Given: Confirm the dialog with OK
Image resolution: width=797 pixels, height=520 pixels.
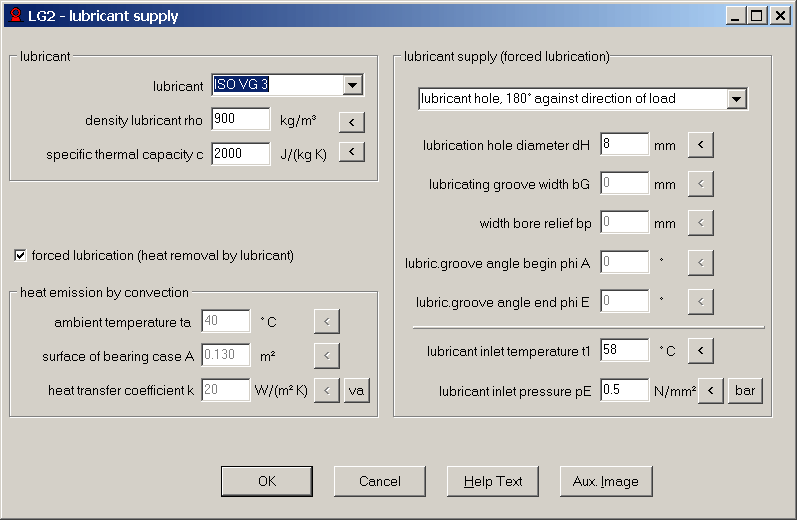Looking at the screenshot, I should (267, 481).
